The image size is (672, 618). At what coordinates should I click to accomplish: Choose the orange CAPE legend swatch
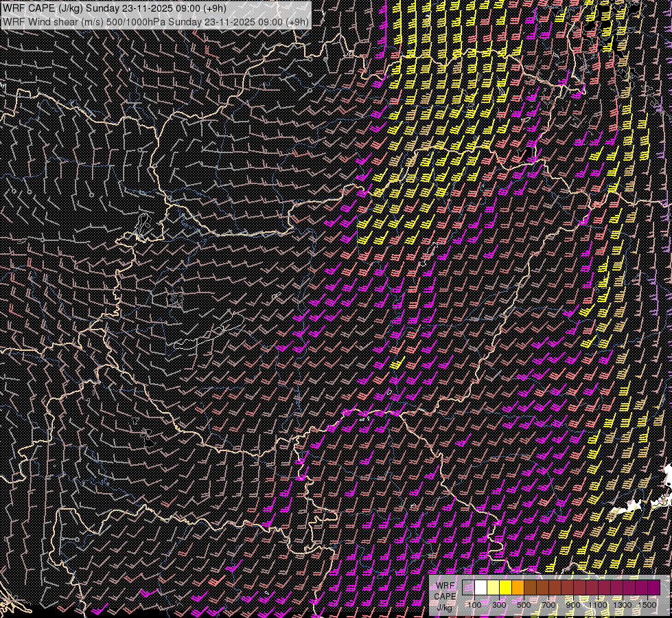point(518,587)
